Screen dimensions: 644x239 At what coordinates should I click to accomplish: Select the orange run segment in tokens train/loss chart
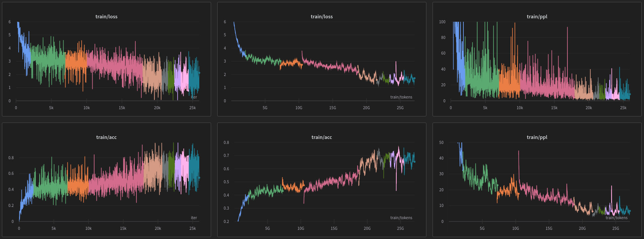point(290,63)
